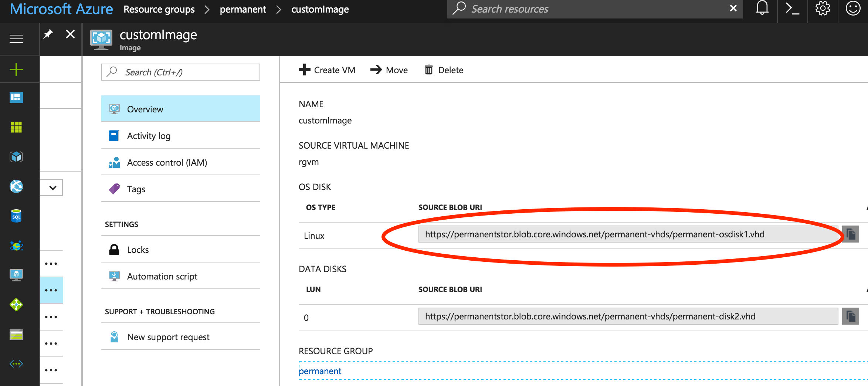Open SQL databases icon in sidebar
The width and height of the screenshot is (868, 386).
click(x=16, y=216)
